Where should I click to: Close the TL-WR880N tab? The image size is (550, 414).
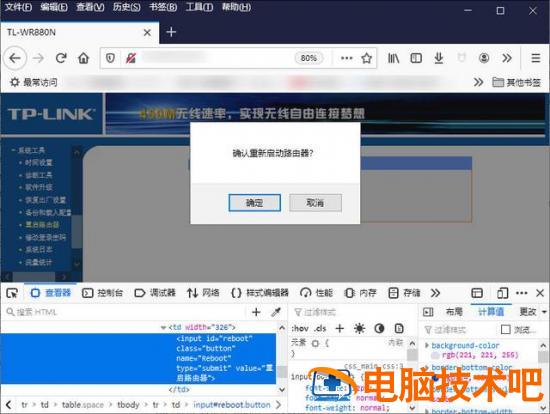click(147, 33)
